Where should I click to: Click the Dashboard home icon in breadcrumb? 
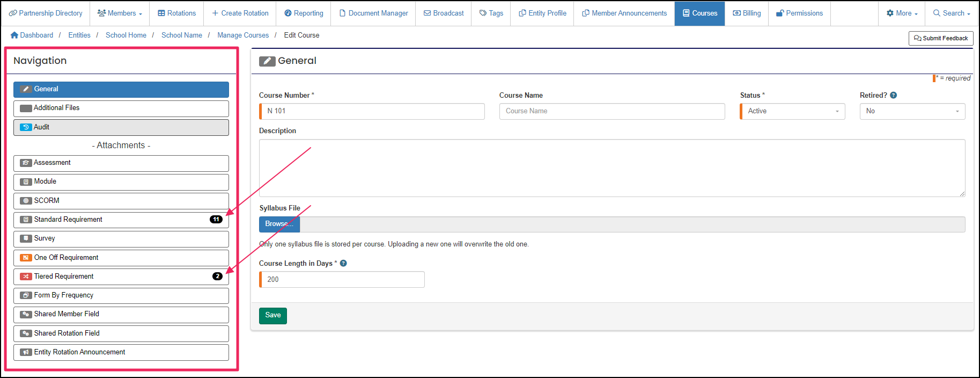[14, 35]
